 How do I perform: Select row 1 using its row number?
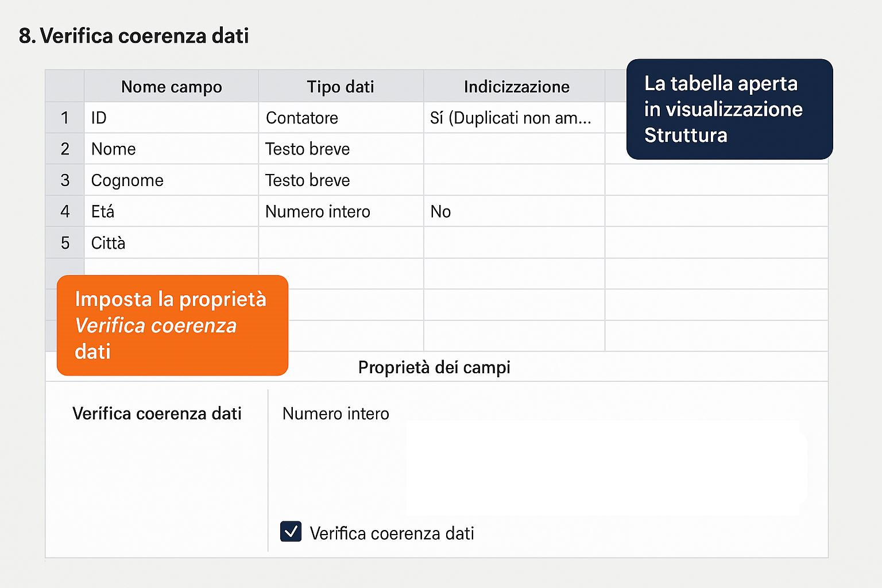(65, 118)
